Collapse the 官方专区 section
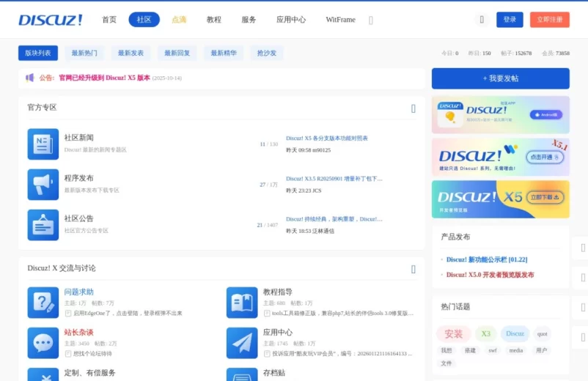Viewport: 588px width, 381px height. (414, 108)
